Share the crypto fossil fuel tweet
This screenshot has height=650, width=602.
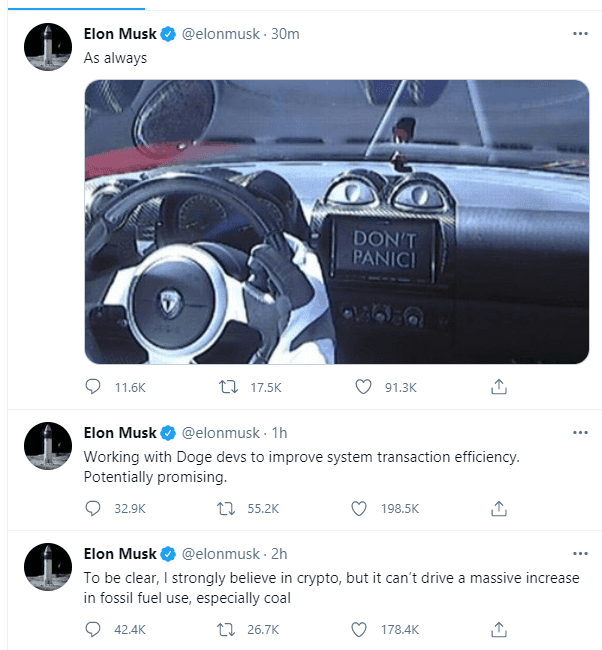coord(498,629)
